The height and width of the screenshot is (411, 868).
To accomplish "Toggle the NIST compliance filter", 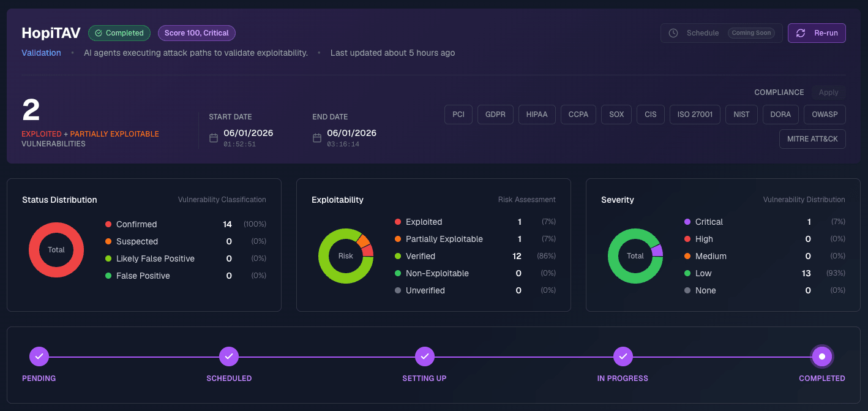I will [x=741, y=115].
